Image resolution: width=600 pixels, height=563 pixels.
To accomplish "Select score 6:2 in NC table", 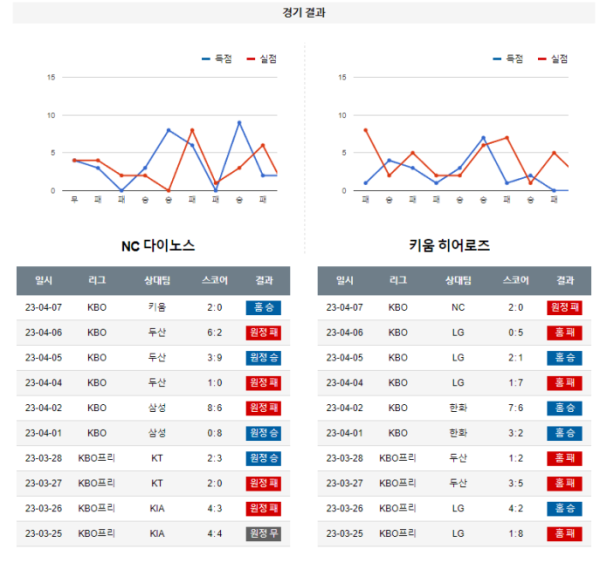I will point(215,333).
